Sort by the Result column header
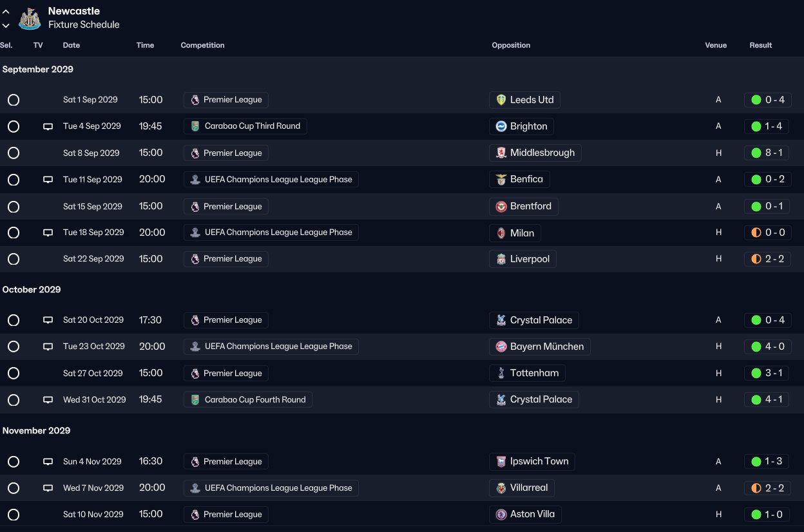Screen dimensions: 804x532 (761, 45)
